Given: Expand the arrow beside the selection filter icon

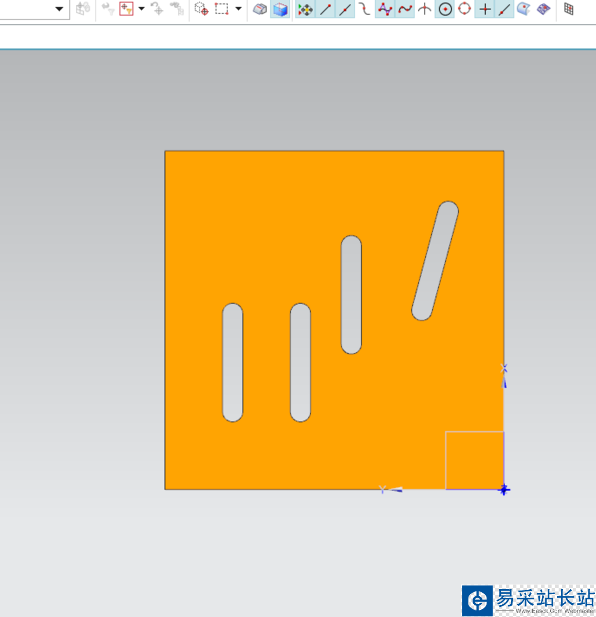Looking at the screenshot, I should point(142,9).
